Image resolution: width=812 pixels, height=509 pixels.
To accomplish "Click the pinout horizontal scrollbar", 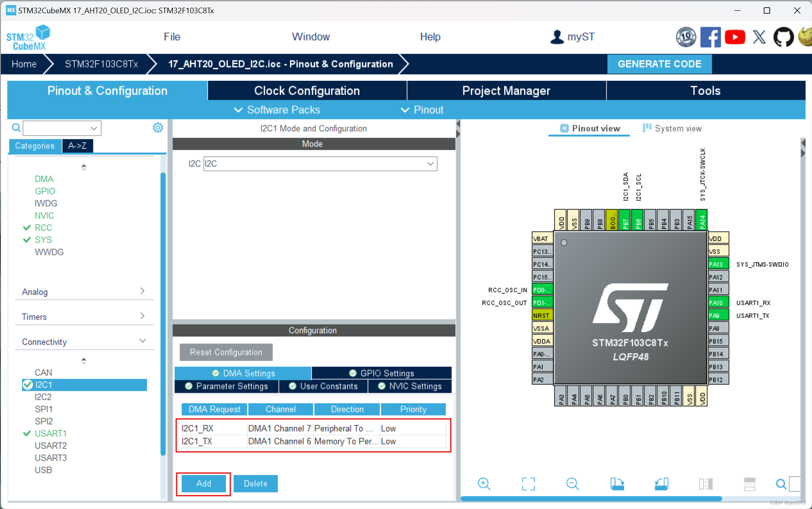I will click(591, 499).
